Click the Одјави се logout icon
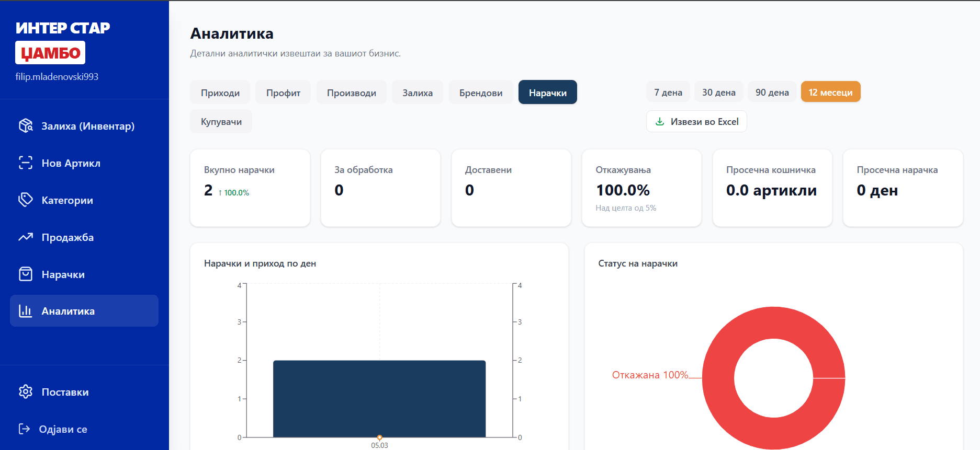This screenshot has width=980, height=450. click(25, 429)
